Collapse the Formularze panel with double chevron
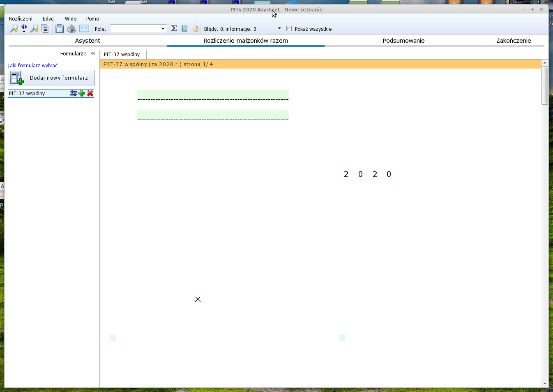 coord(93,53)
